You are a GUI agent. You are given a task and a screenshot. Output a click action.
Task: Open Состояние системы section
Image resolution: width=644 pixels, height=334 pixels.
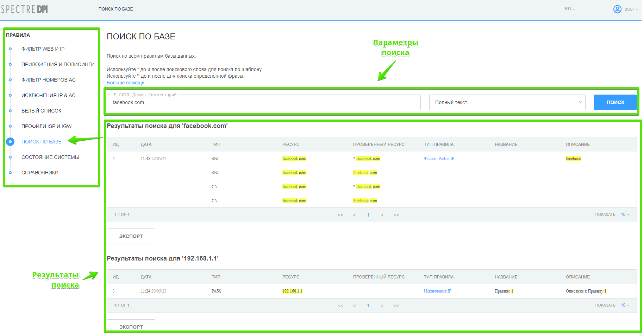click(x=50, y=157)
